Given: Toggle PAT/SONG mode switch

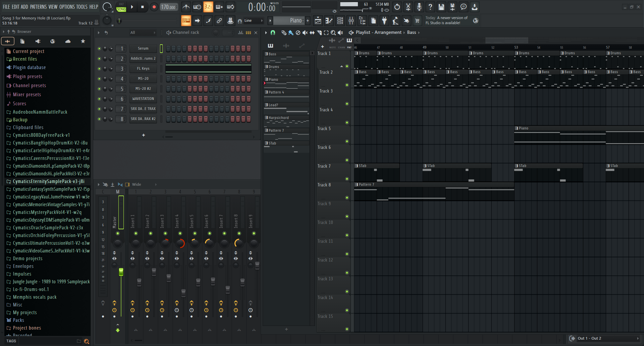Looking at the screenshot, I should (x=121, y=7).
